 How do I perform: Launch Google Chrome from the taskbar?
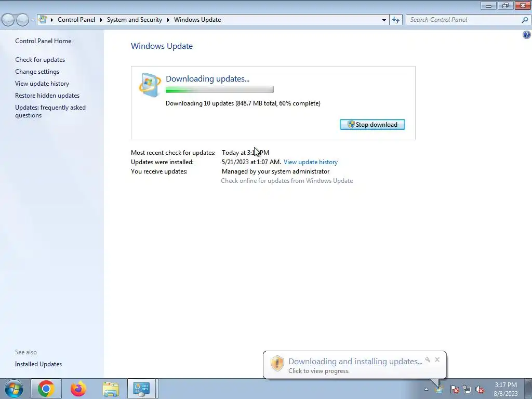pyautogui.click(x=46, y=389)
